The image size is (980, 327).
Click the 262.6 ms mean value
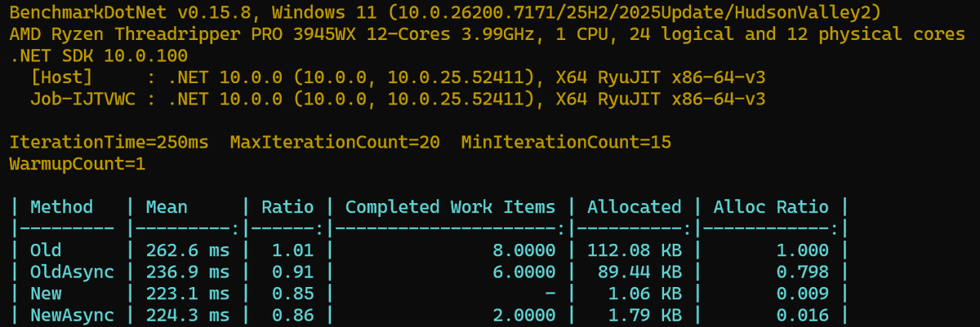coord(188,250)
